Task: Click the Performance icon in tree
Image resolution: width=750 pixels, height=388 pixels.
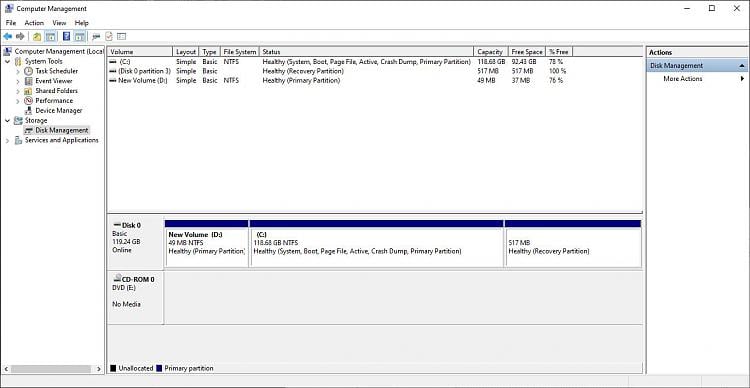Action: point(29,100)
